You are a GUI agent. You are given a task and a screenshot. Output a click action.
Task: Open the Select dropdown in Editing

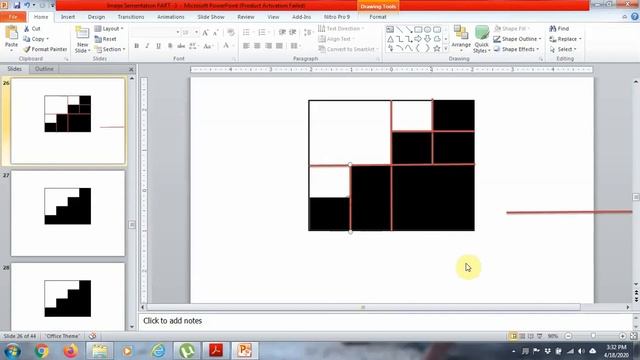click(563, 49)
